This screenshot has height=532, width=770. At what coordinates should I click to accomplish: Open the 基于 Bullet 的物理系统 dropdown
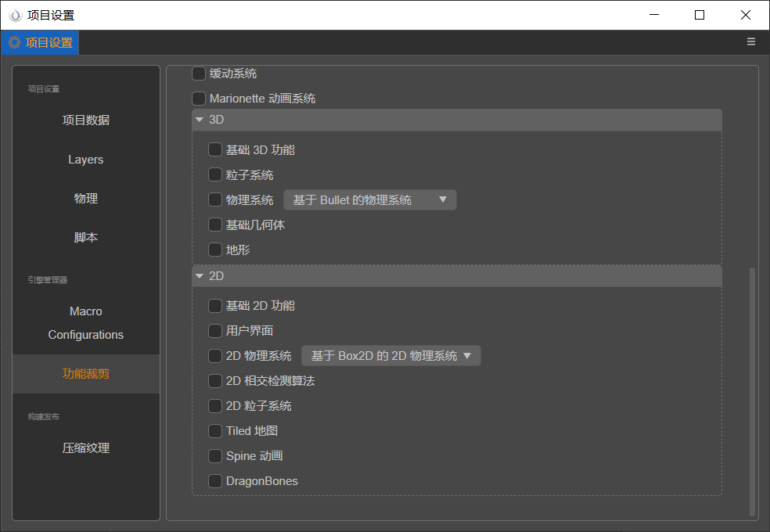[x=370, y=199]
